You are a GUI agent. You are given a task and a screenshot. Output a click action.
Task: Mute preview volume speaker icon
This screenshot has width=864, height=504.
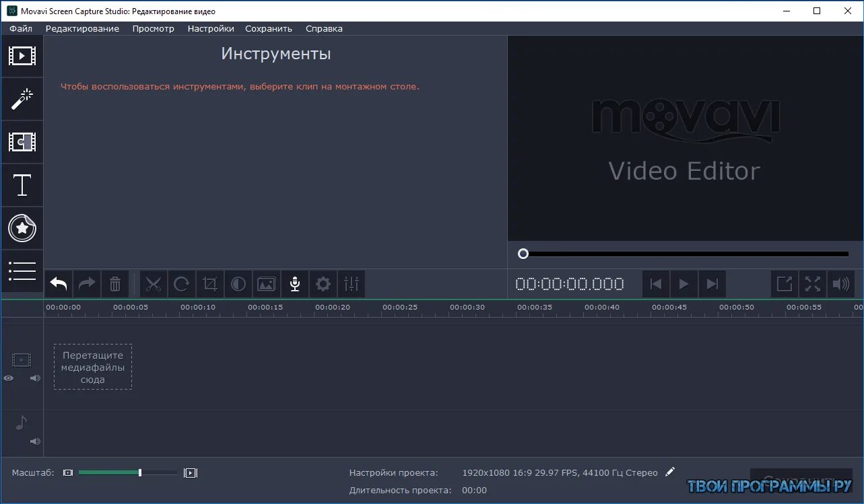click(x=841, y=284)
